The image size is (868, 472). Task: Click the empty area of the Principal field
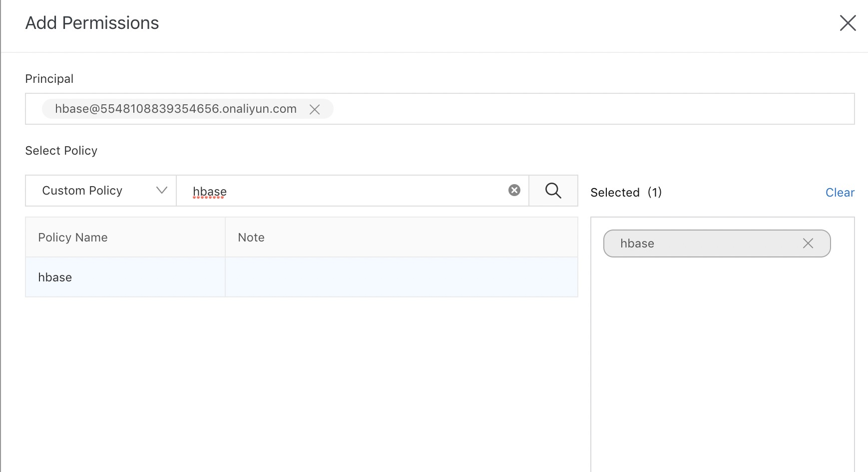coord(589,109)
